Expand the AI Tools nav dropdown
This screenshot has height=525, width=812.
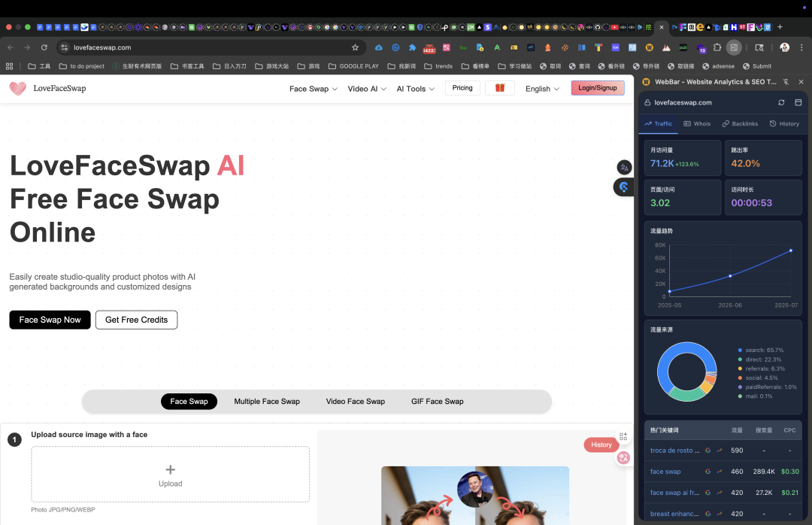(415, 89)
